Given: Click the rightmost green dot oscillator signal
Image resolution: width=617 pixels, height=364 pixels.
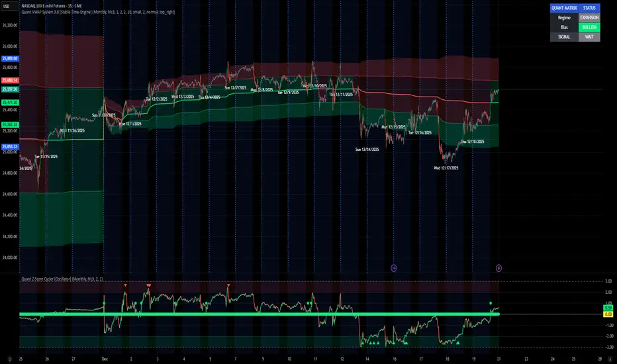Looking at the screenshot, I should [x=491, y=303].
